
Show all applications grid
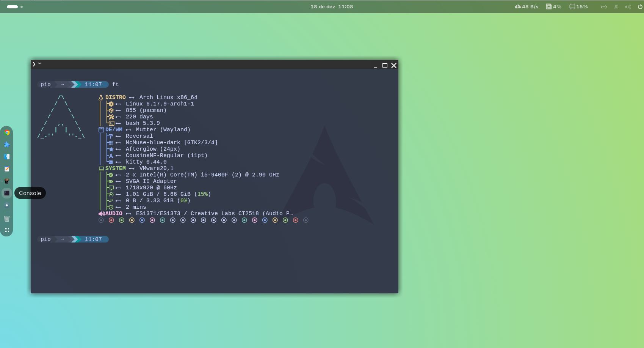coord(7,230)
